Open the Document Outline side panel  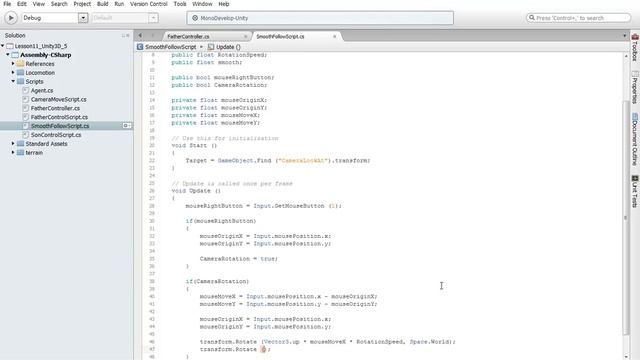tap(635, 139)
